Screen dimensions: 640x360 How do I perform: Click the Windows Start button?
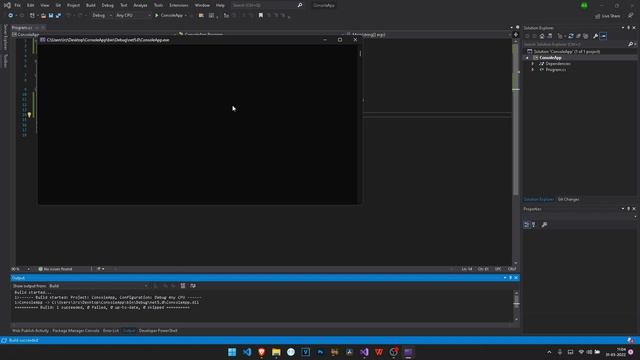[x=232, y=352]
